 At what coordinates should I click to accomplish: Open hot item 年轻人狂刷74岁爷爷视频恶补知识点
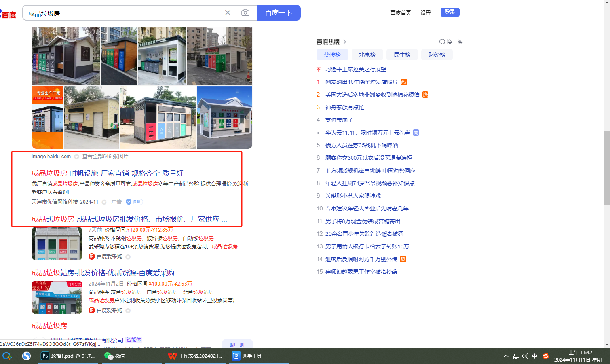click(x=370, y=183)
